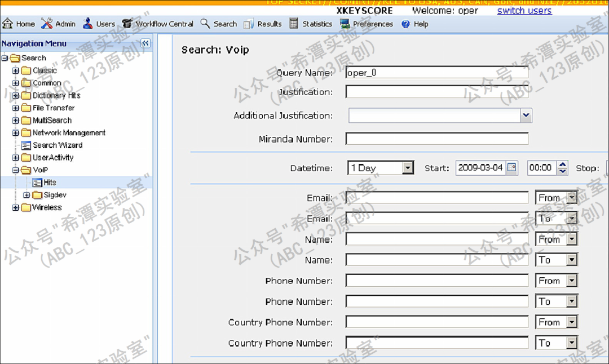Click the Search Wizard page icon
The image size is (609, 364).
(x=26, y=145)
